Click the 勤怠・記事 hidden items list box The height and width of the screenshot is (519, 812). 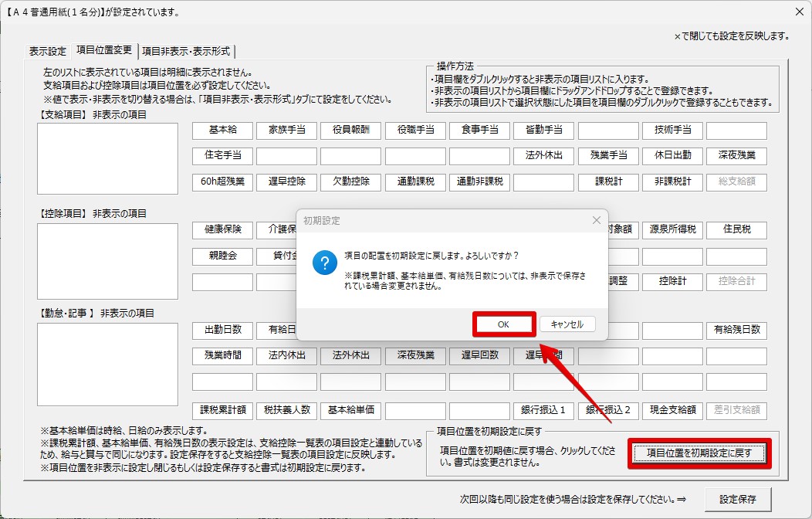pyautogui.click(x=108, y=364)
